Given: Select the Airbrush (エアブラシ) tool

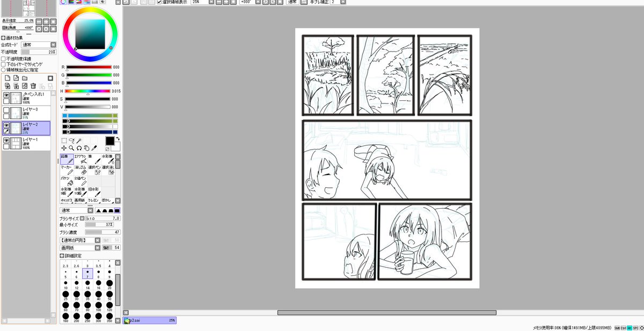Looking at the screenshot, I should coord(80,159).
